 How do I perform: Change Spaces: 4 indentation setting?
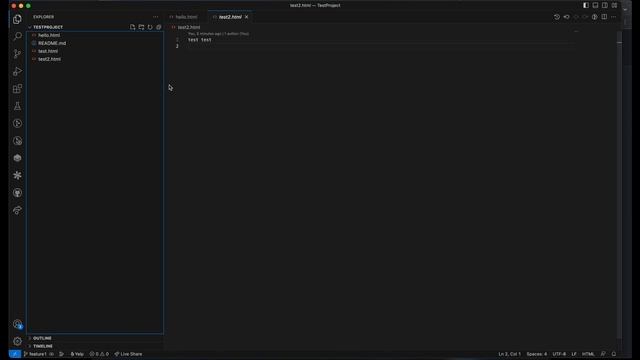537,354
